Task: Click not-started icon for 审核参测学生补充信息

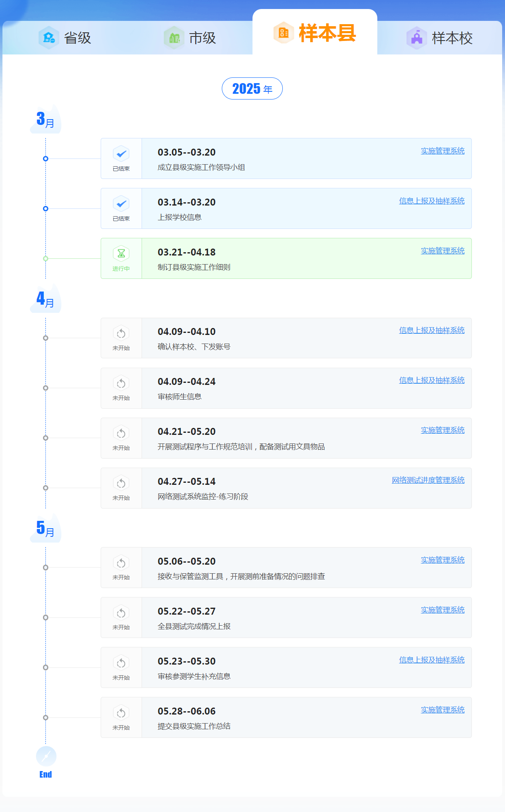Action: pyautogui.click(x=121, y=663)
